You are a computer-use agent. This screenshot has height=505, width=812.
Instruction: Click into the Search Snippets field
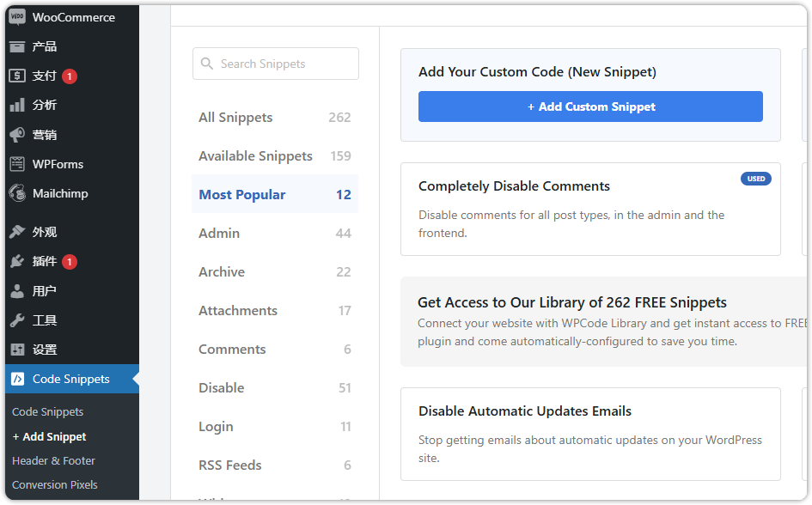tap(276, 64)
